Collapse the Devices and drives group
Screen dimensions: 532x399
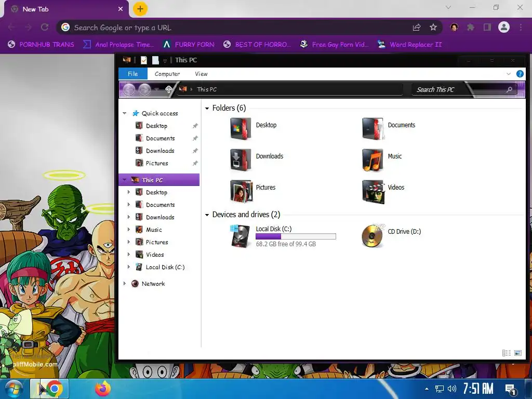[207, 215]
